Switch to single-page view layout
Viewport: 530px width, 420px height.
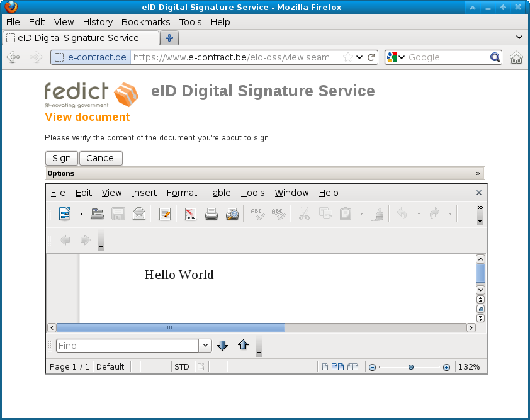pos(325,367)
